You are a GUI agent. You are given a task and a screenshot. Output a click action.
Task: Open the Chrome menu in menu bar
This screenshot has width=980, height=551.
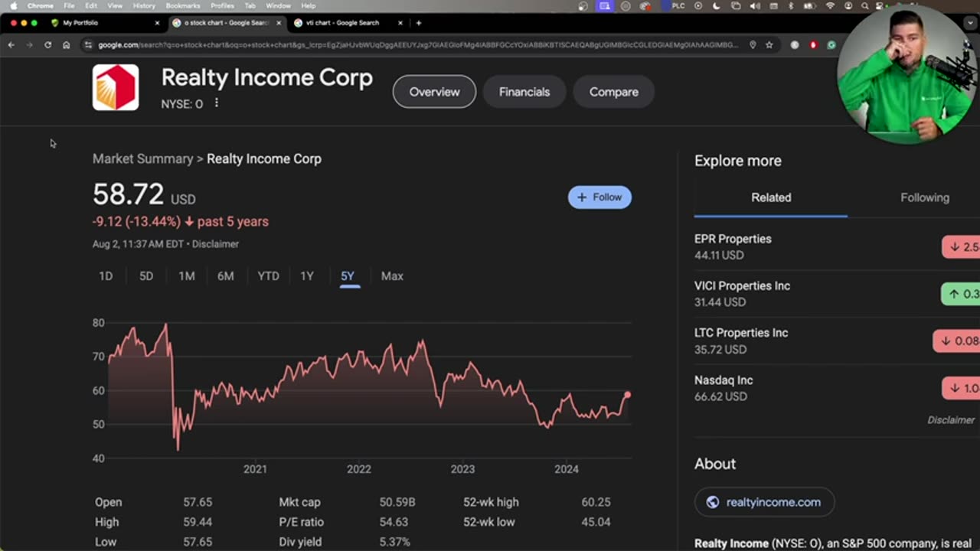tap(41, 5)
